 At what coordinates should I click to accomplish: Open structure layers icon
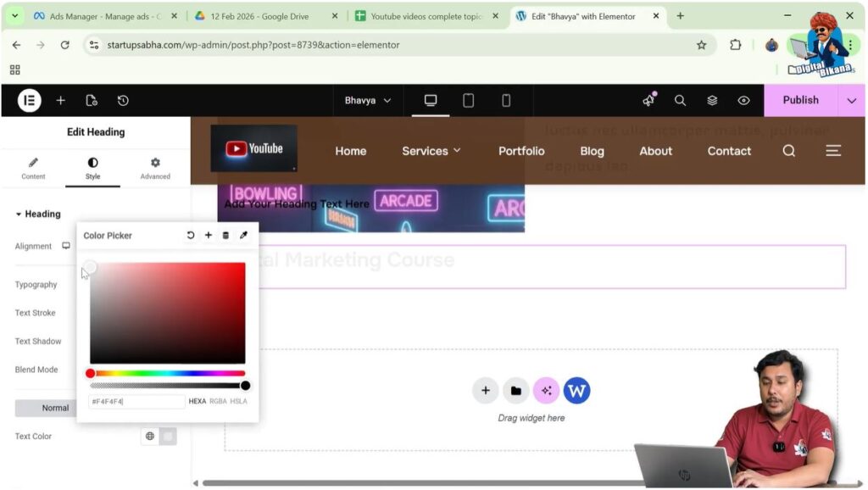pyautogui.click(x=712, y=100)
